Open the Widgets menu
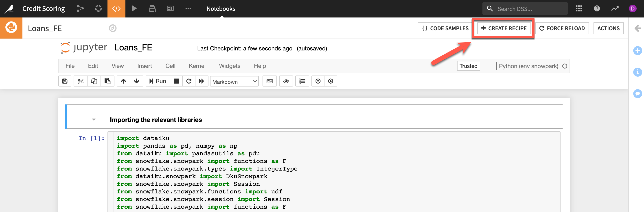 (230, 66)
